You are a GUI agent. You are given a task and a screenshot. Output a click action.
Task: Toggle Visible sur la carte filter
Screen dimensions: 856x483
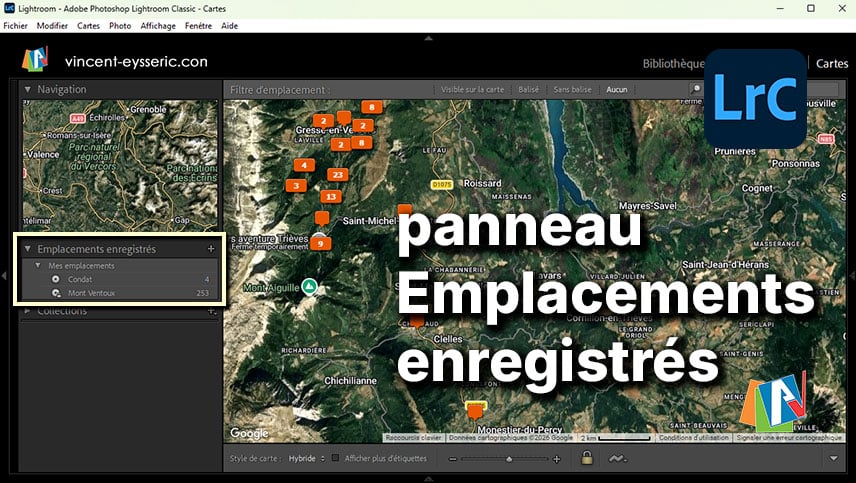click(473, 90)
